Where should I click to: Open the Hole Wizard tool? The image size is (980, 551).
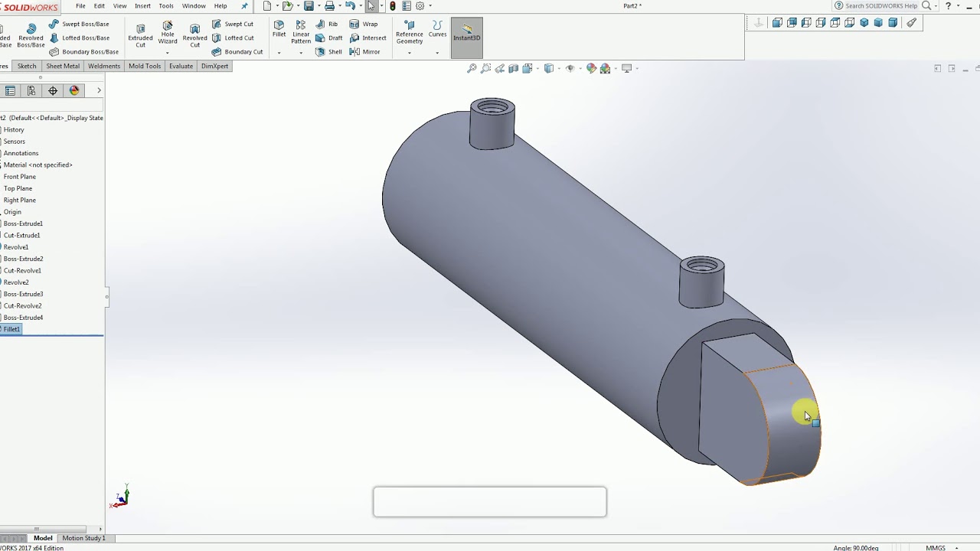click(168, 32)
